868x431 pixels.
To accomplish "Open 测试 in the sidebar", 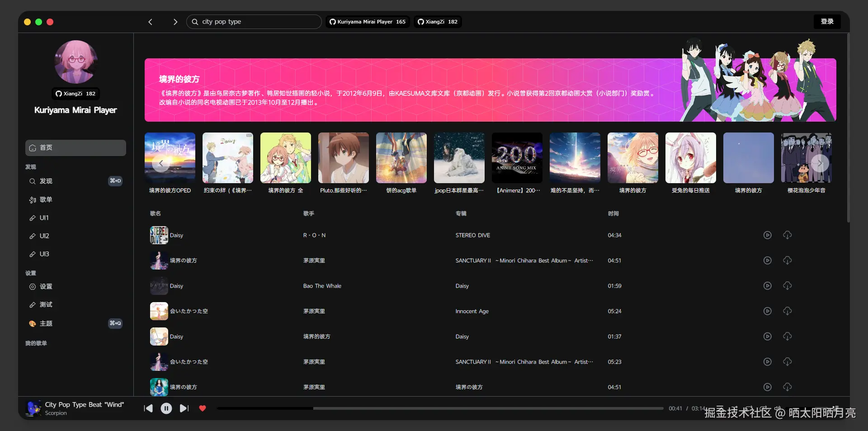I will (x=75, y=304).
